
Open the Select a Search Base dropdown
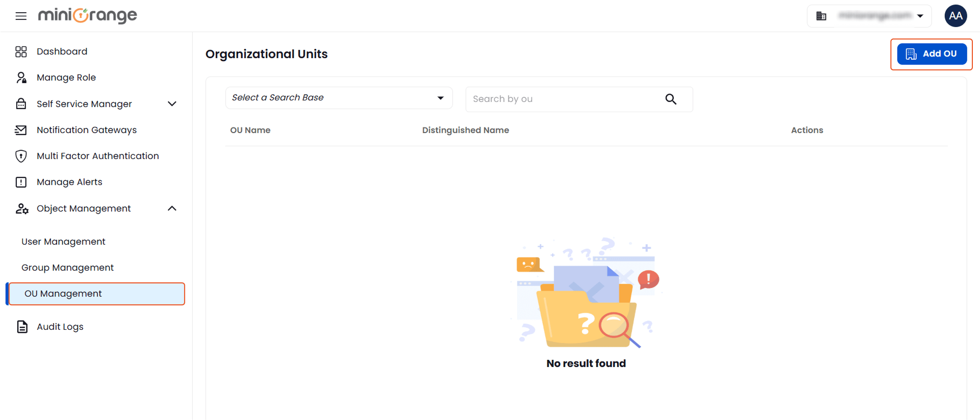[339, 98]
